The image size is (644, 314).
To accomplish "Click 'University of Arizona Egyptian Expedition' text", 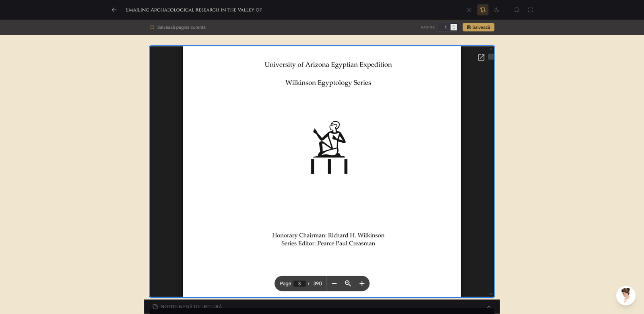I will click(328, 64).
